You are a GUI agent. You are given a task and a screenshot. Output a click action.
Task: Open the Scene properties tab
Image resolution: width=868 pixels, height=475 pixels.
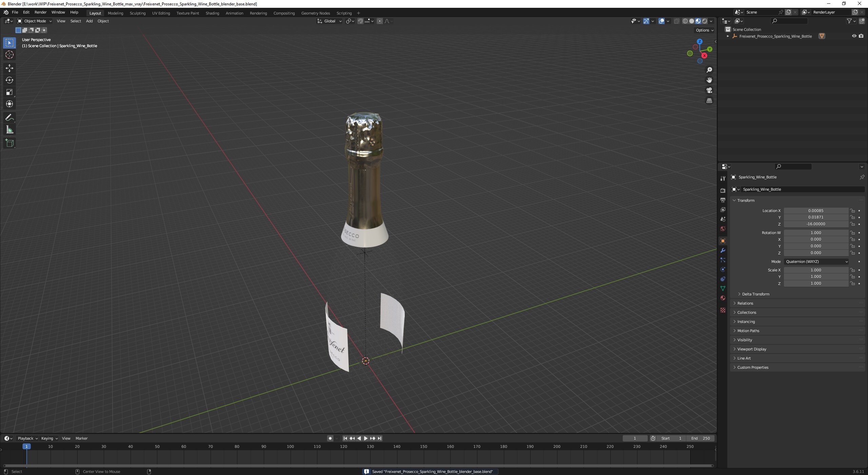coord(723,219)
